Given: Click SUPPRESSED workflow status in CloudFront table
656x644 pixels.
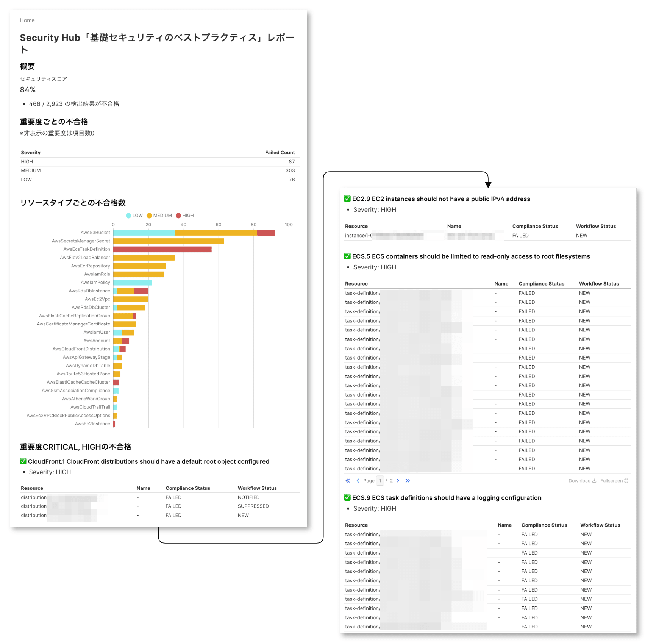Looking at the screenshot, I should coord(253,506).
